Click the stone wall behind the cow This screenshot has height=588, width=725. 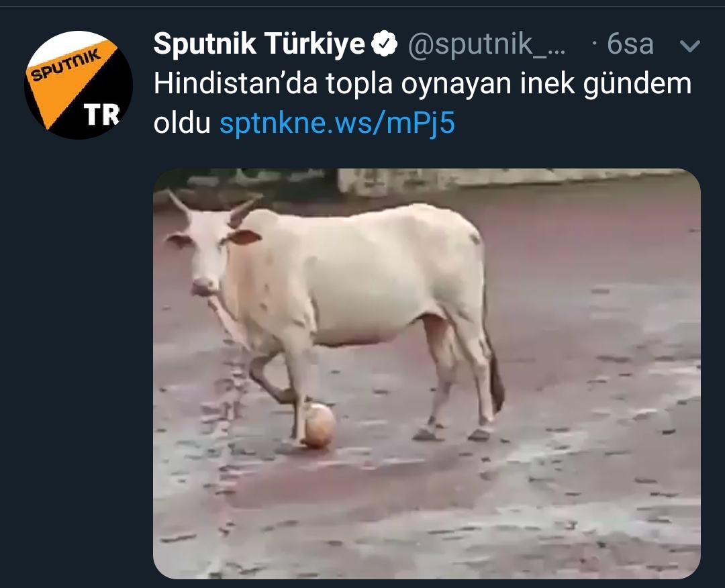(x=509, y=181)
